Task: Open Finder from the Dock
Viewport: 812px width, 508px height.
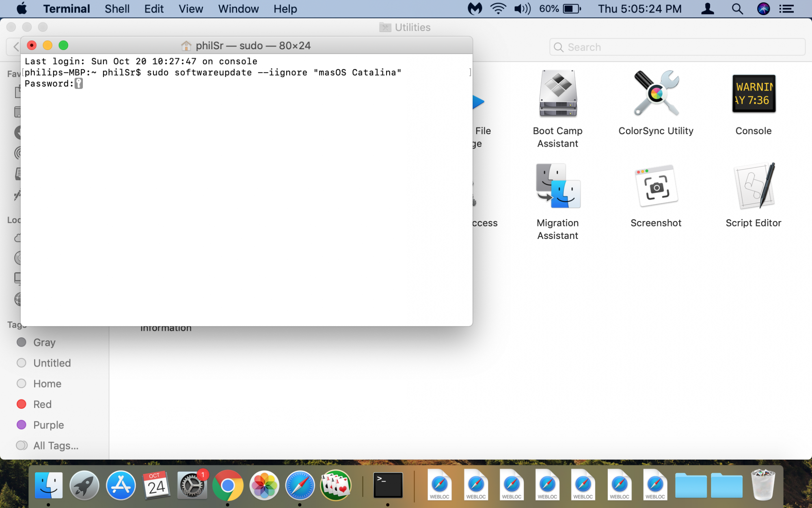Action: pos(49,485)
